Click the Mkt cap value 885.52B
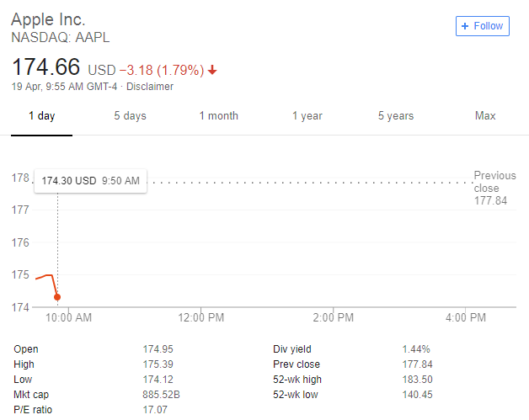The height and width of the screenshot is (420, 529). pos(161,395)
